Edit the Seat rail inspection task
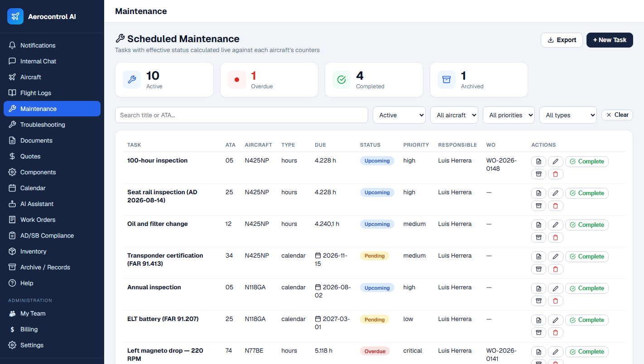 pos(556,193)
